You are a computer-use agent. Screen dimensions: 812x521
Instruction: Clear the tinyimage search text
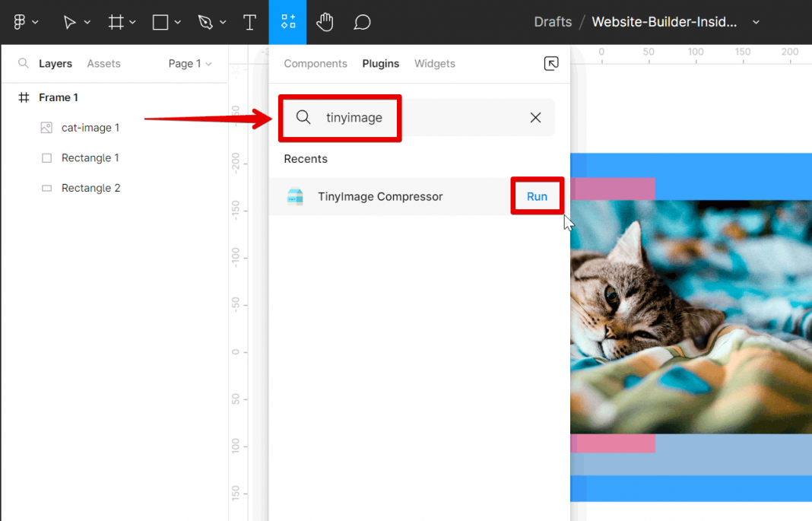point(535,118)
